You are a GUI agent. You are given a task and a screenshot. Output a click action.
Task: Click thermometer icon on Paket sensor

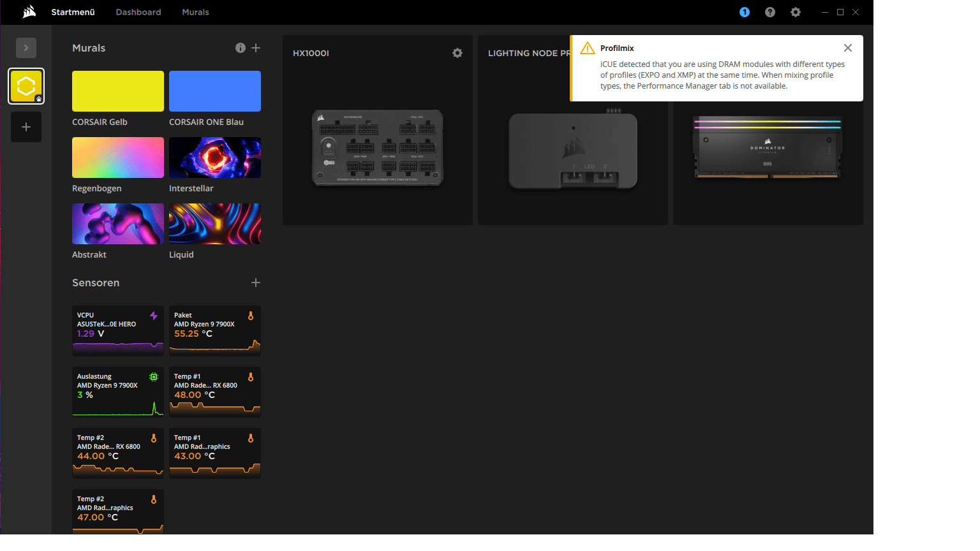251,316
